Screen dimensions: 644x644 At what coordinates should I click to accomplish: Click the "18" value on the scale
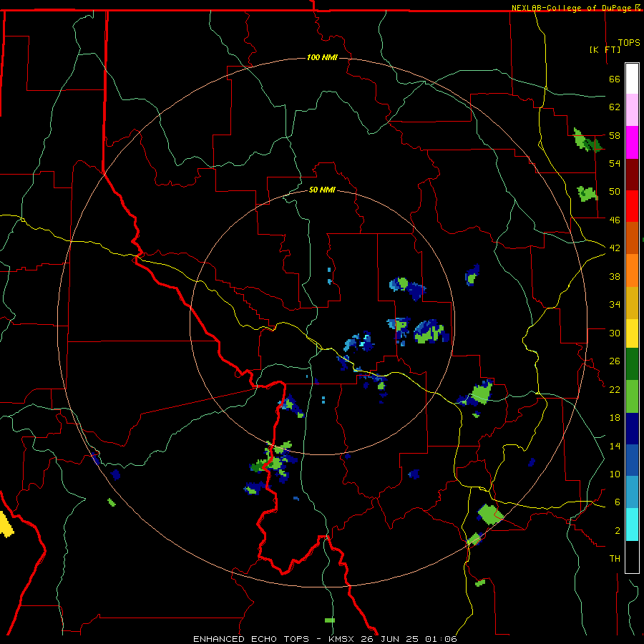point(615,418)
